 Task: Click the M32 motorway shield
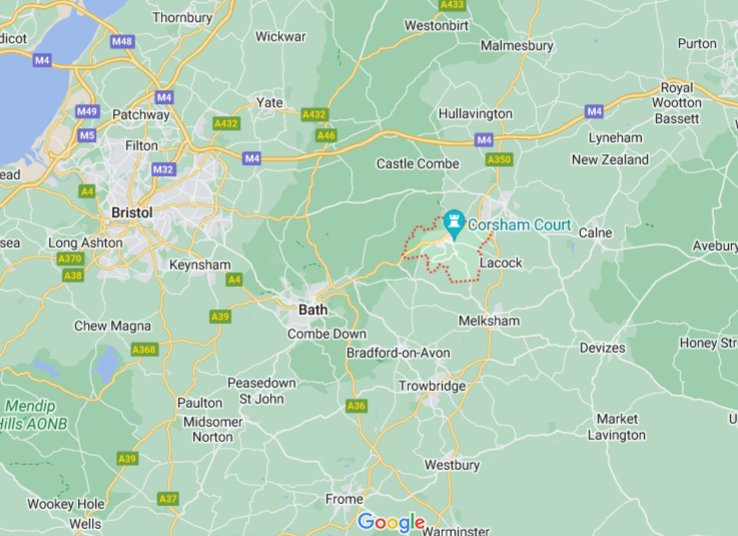click(164, 169)
